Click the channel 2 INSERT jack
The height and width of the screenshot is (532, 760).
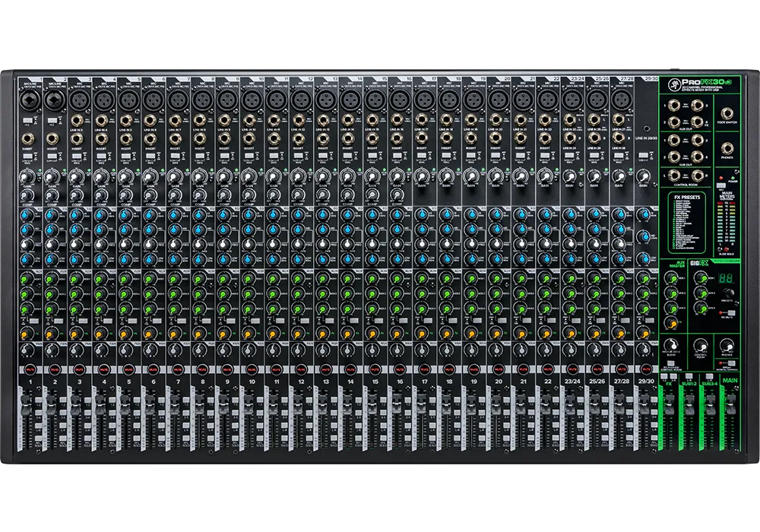tap(52, 140)
